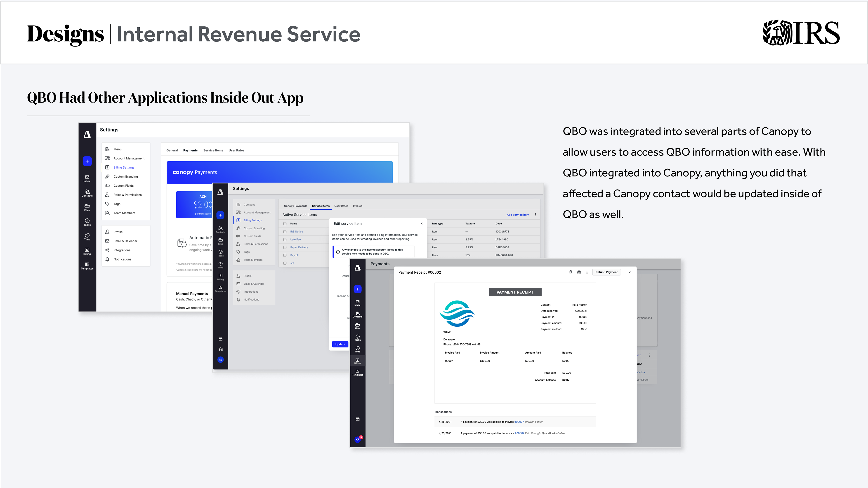The width and height of the screenshot is (868, 488).
Task: Open User Rates tab in back Settings window
Action: [x=236, y=150]
